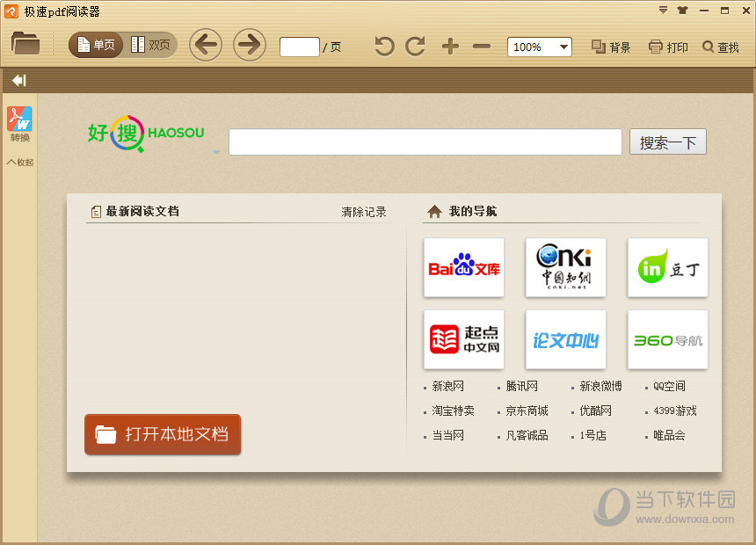
Task: Rotate page clockwise
Action: coord(415,47)
